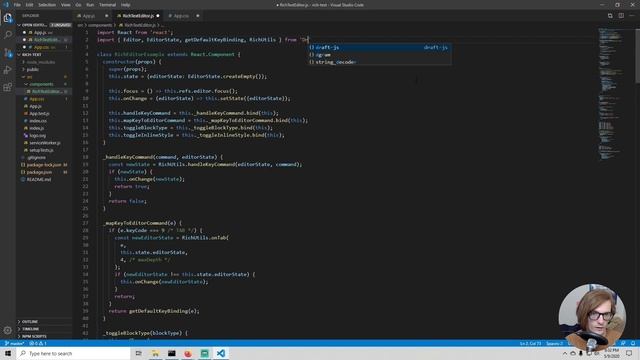The width and height of the screenshot is (640, 360).
Task: Open the Go menu
Action: click(x=78, y=5)
